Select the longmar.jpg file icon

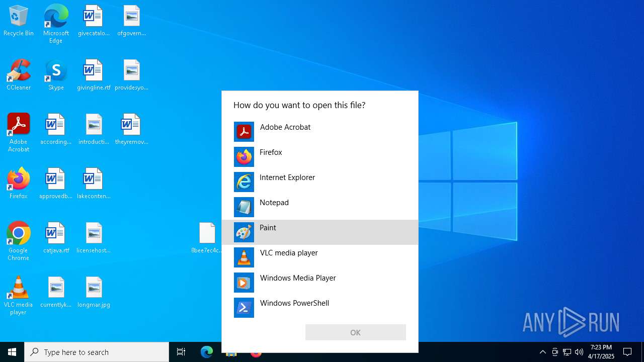pos(94,293)
